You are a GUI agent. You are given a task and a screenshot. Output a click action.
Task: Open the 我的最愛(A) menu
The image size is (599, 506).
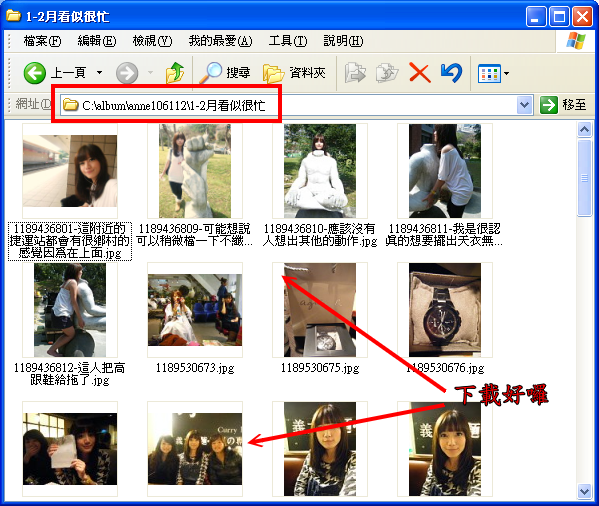click(x=220, y=40)
